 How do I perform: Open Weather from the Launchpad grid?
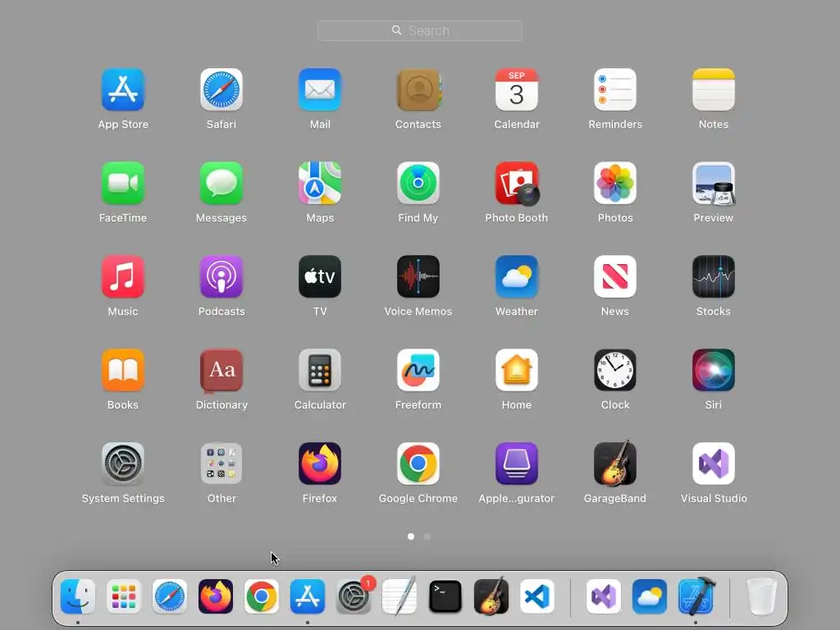tap(517, 276)
